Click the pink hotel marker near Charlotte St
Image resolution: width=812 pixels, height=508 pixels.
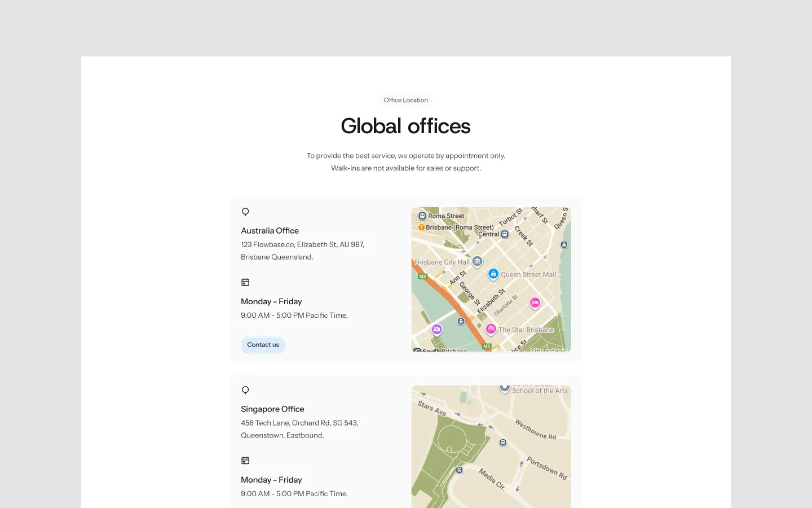(x=535, y=303)
